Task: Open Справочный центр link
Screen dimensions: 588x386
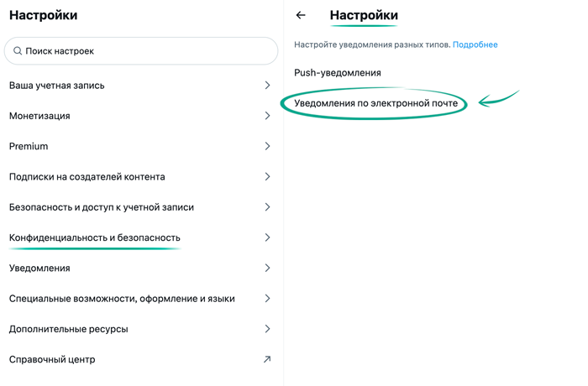Action: coord(52,359)
